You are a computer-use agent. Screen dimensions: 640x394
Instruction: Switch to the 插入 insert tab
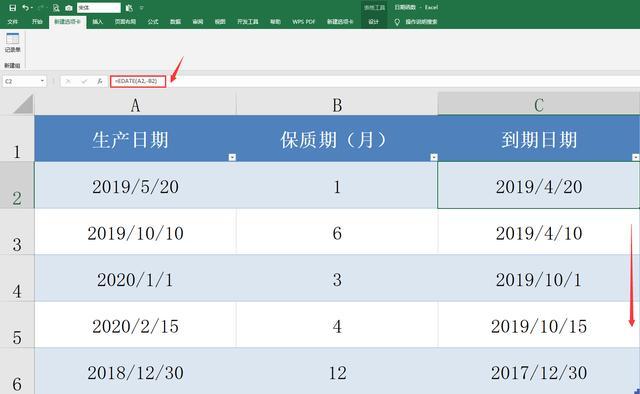point(97,22)
